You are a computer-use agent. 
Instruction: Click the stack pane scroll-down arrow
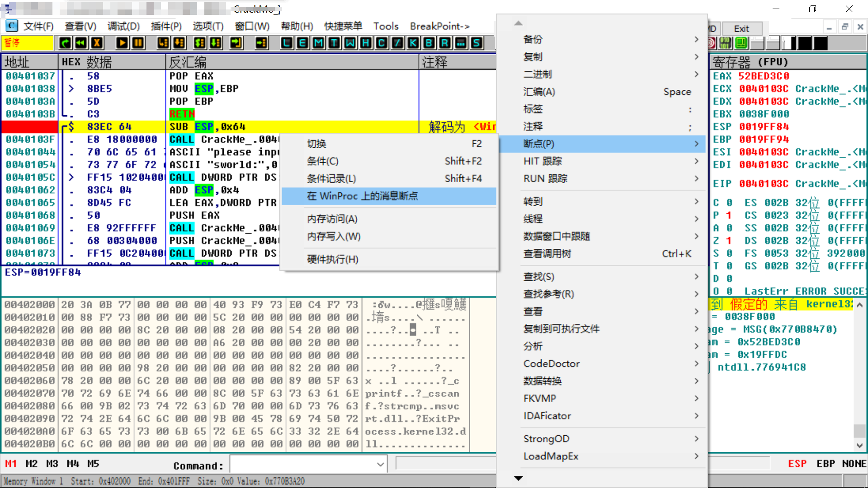tap(859, 446)
